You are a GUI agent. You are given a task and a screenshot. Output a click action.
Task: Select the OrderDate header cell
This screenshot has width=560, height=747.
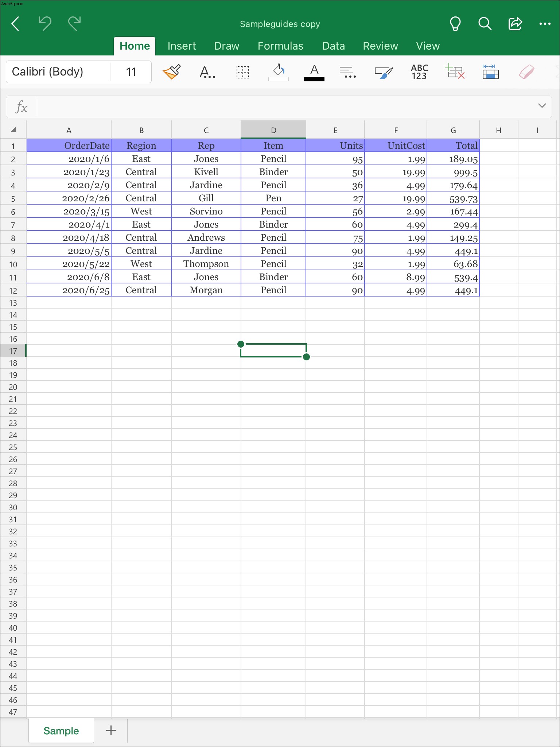tap(69, 146)
